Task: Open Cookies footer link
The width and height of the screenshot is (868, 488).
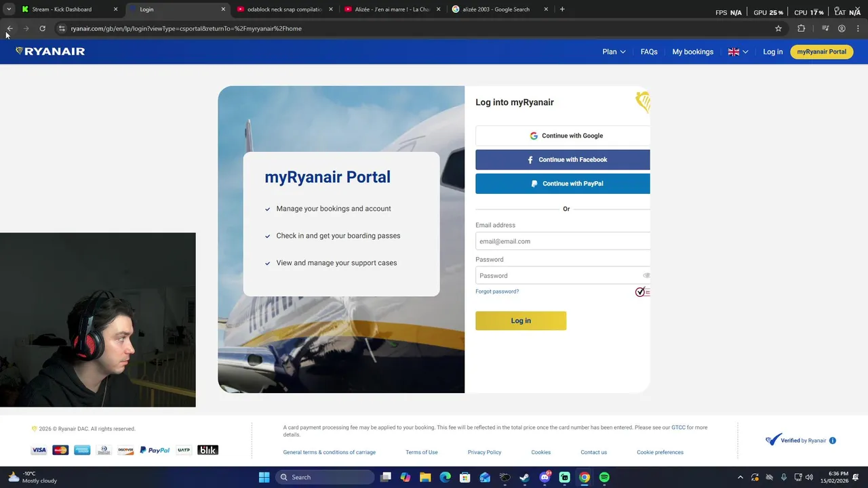Action: coord(540,452)
